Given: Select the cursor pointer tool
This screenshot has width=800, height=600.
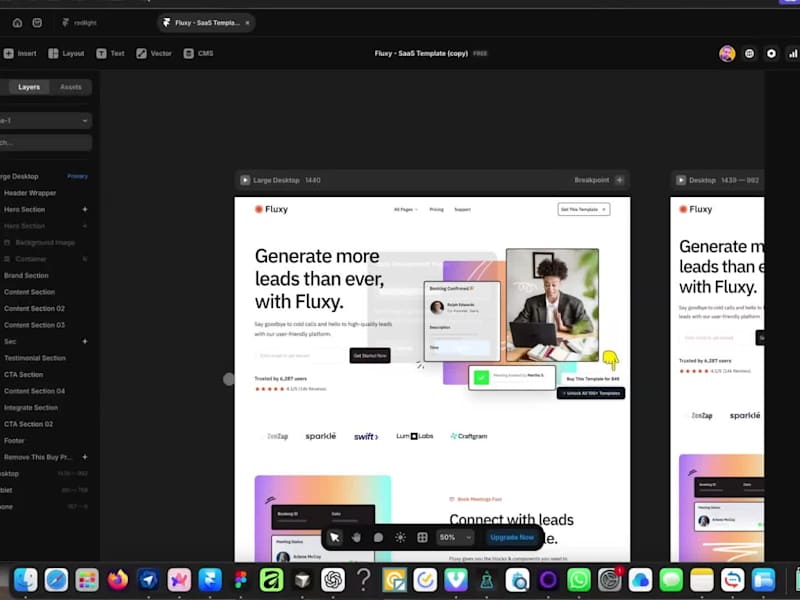Looking at the screenshot, I should (334, 537).
